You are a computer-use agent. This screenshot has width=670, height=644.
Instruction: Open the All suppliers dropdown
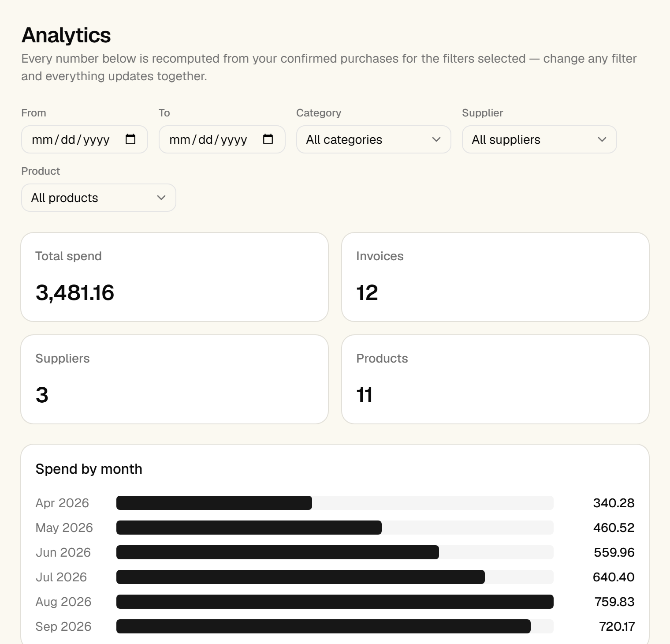pyautogui.click(x=540, y=139)
